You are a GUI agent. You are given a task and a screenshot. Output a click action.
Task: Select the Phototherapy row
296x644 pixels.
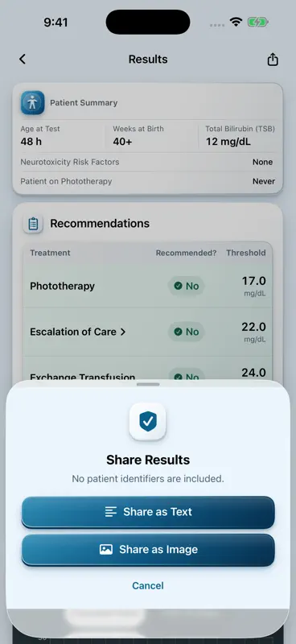(148, 286)
